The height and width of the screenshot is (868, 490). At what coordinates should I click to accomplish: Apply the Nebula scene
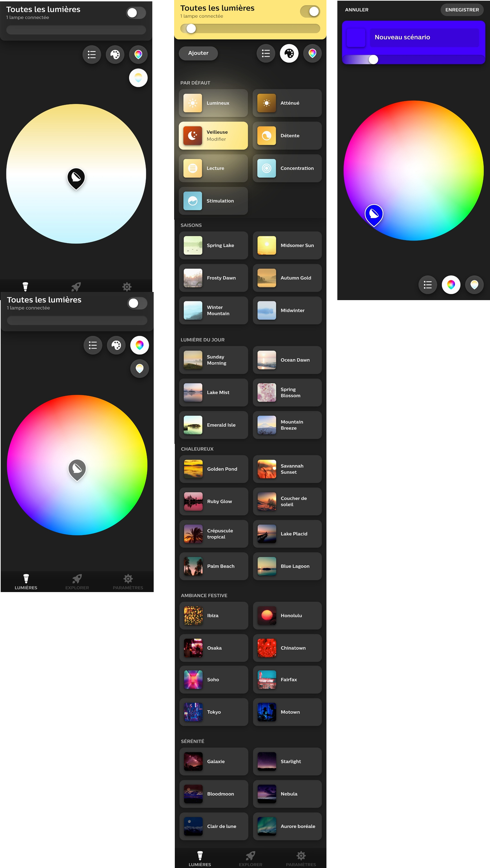[x=287, y=794]
